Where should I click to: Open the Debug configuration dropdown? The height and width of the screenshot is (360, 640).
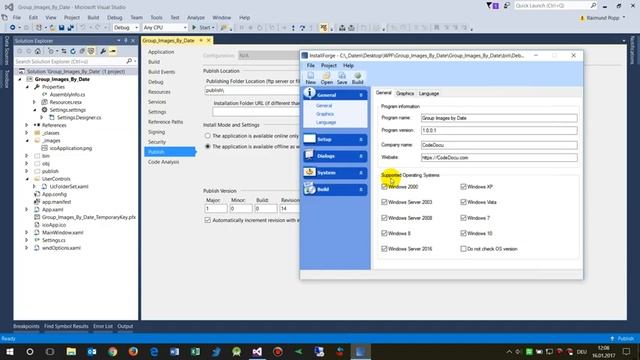coord(126,28)
